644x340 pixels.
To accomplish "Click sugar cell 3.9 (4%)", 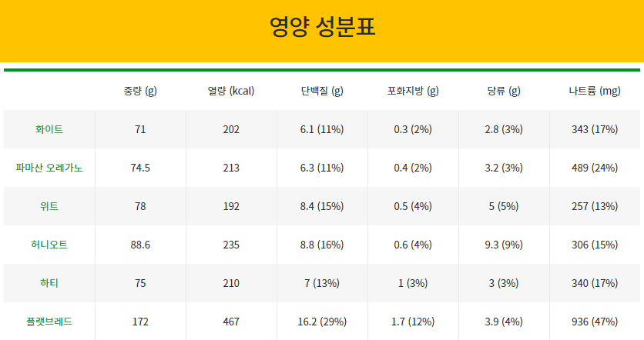I will click(504, 322).
